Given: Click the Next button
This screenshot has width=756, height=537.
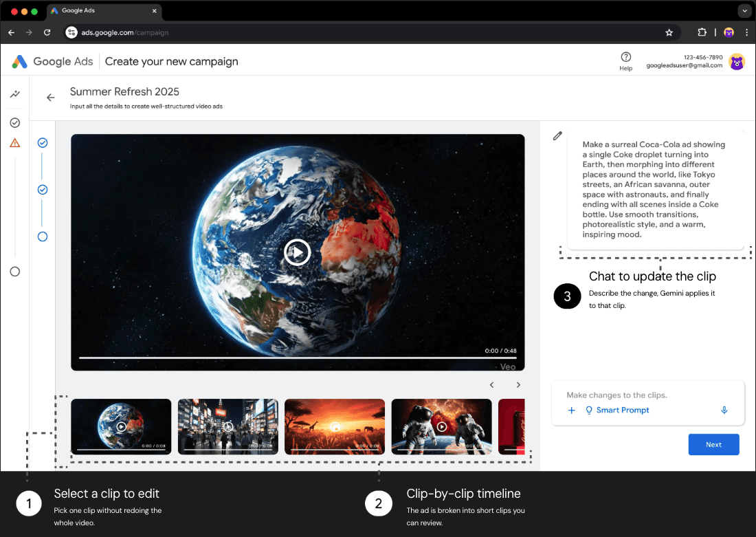Looking at the screenshot, I should [x=713, y=444].
